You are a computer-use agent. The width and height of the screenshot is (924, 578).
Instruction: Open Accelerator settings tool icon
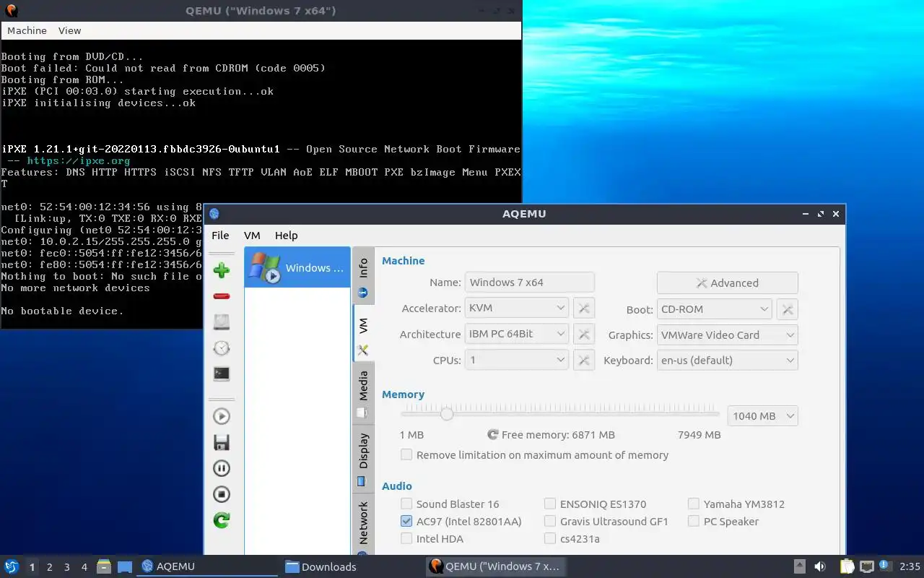pyautogui.click(x=584, y=309)
